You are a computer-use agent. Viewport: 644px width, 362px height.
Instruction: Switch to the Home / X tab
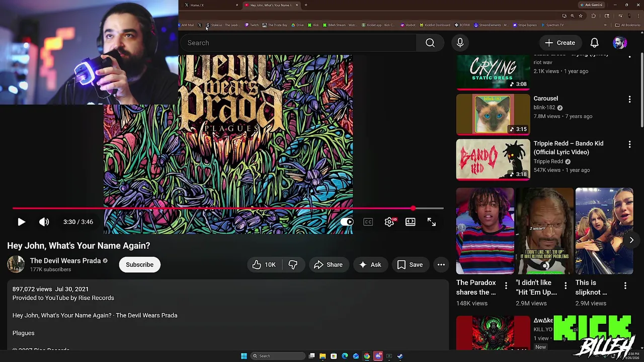point(211,5)
